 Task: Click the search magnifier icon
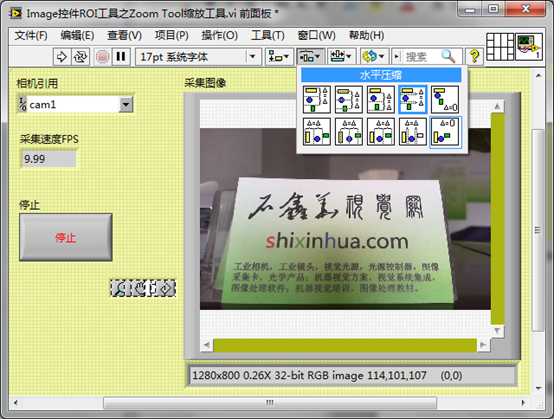448,56
